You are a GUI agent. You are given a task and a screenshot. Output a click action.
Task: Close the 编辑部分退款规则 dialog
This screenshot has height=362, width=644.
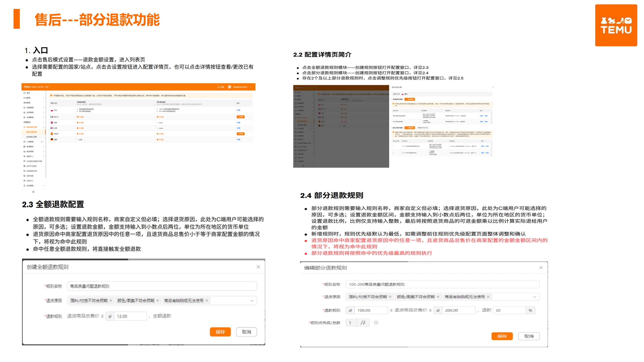point(541,268)
